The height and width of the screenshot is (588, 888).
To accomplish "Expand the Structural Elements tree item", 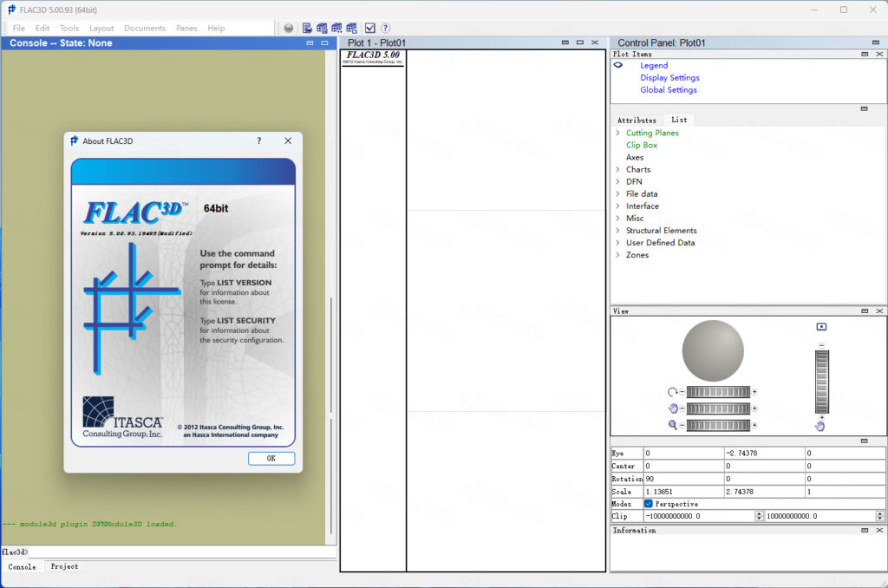I will point(617,231).
